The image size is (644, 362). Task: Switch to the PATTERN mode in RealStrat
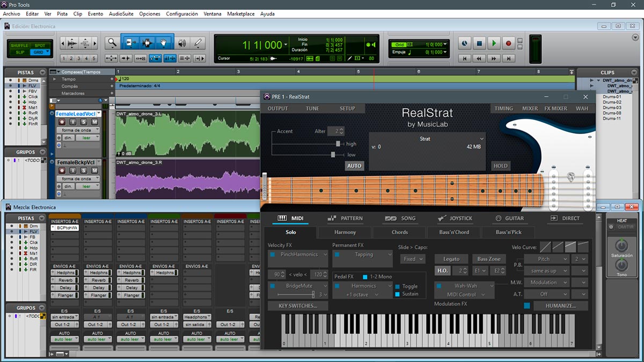click(x=345, y=218)
